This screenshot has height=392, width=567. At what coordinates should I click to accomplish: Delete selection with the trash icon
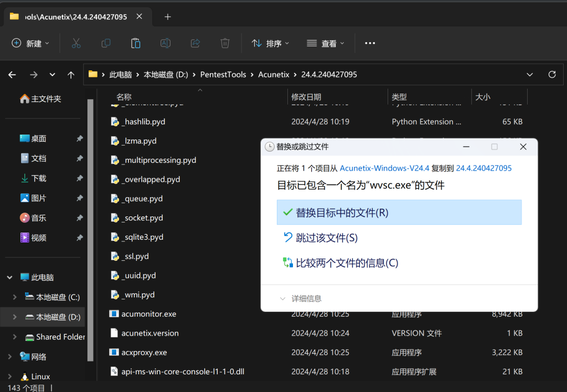click(224, 43)
